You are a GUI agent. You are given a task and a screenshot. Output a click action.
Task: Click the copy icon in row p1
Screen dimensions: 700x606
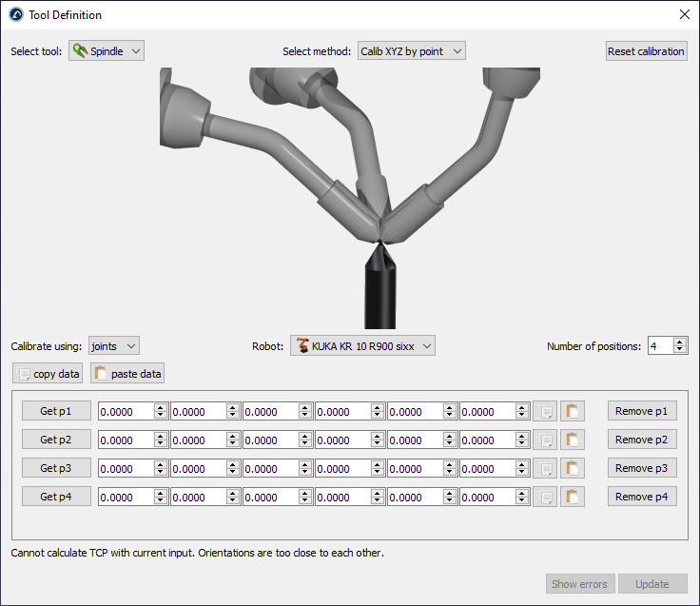545,411
